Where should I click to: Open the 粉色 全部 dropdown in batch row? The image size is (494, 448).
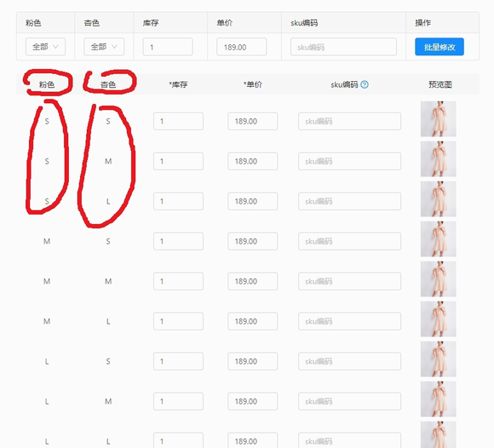(45, 47)
